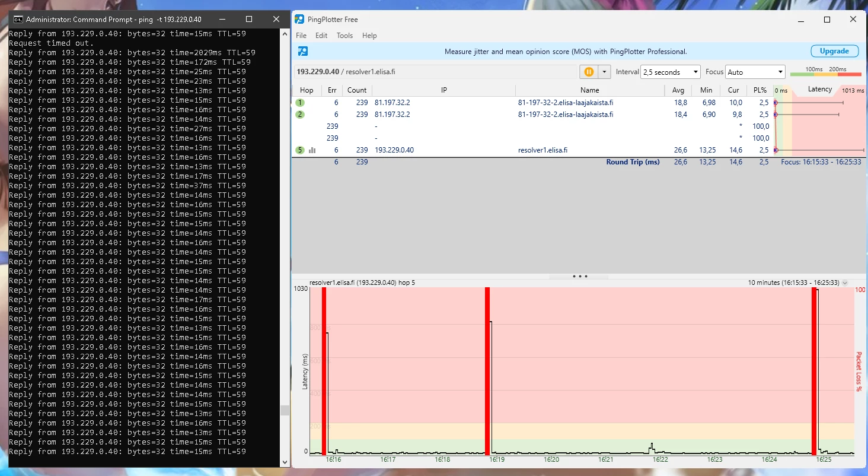This screenshot has height=476, width=868.
Task: Select the hop 1 green circle
Action: point(300,103)
